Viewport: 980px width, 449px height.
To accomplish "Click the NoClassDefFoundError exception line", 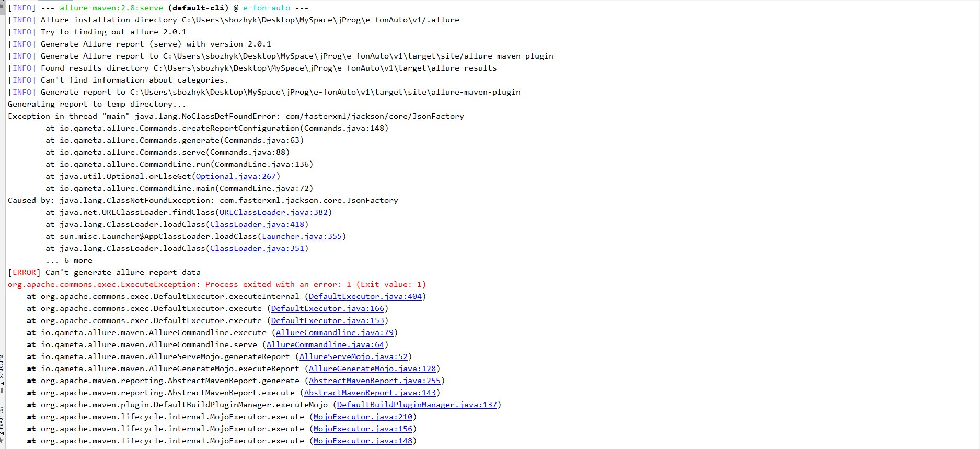I will (x=236, y=116).
